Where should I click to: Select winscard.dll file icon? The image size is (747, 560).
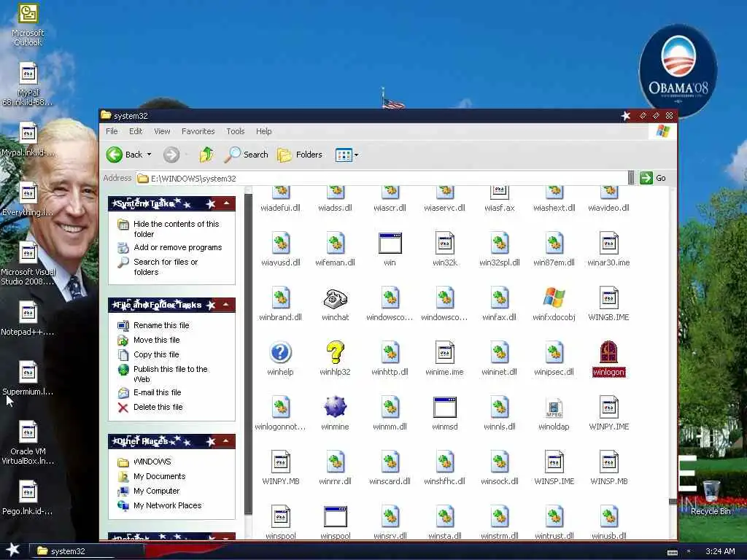click(x=390, y=462)
